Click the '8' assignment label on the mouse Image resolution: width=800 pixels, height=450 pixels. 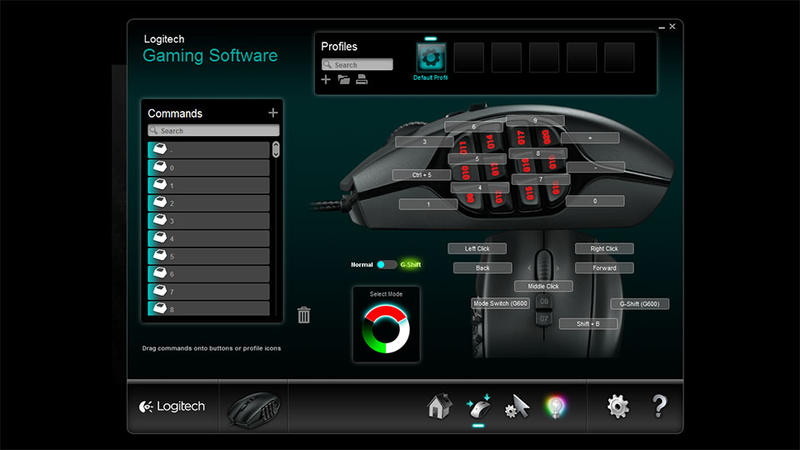point(538,153)
